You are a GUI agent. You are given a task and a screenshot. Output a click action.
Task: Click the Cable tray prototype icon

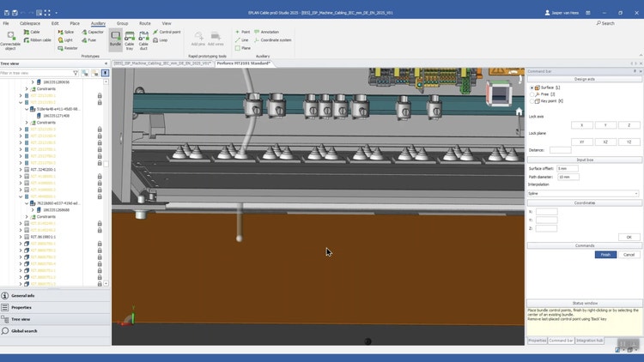tap(130, 39)
